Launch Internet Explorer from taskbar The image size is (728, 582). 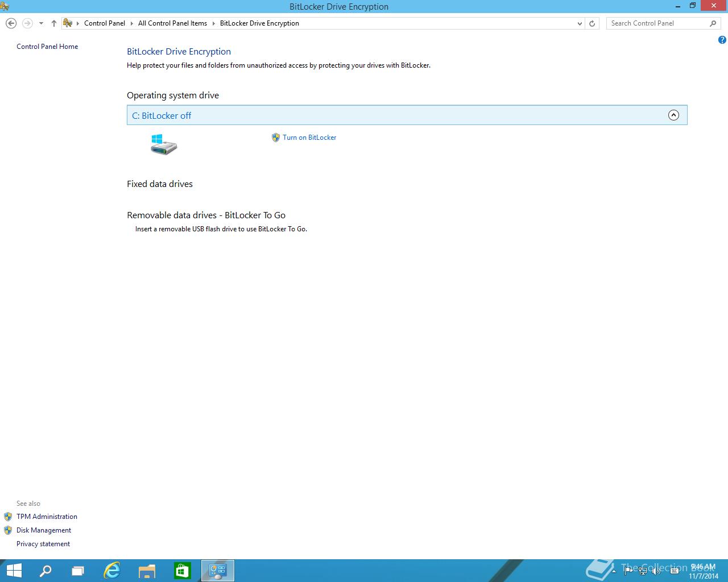[x=112, y=571]
